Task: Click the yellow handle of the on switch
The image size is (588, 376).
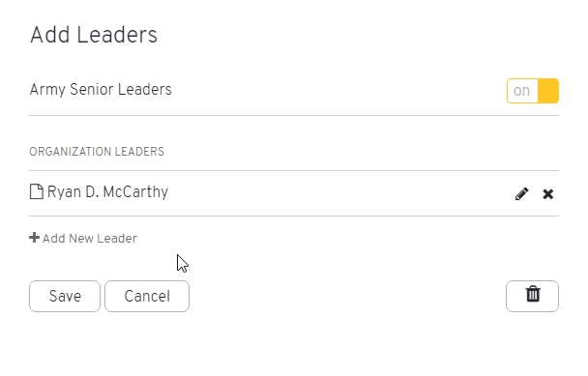Action: (x=548, y=91)
